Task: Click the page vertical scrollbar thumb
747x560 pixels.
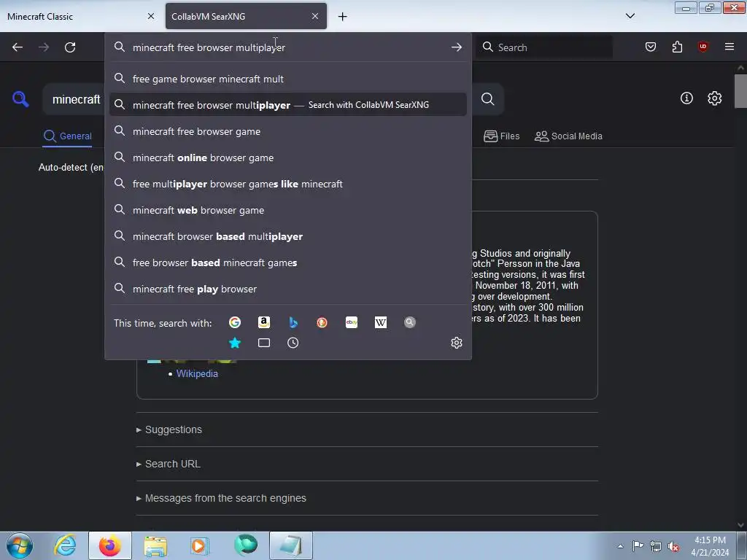Action: (x=740, y=91)
